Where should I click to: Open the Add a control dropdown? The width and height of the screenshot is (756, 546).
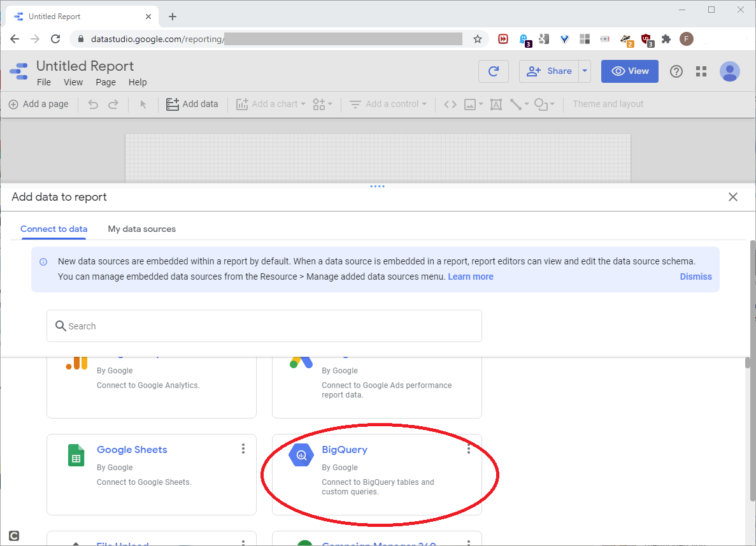[x=388, y=104]
